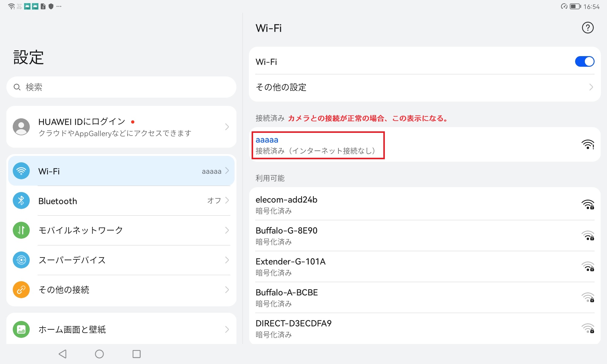
Task: Tap the status bar more dots icon
Action: click(59, 6)
